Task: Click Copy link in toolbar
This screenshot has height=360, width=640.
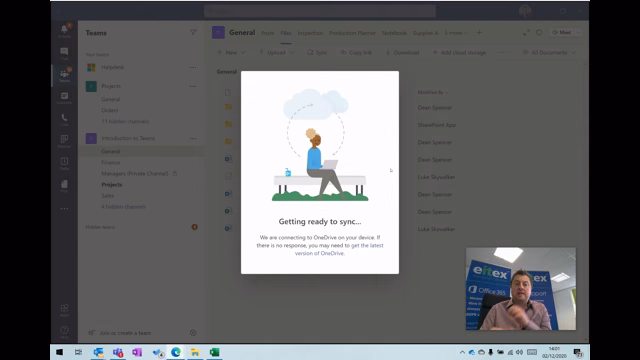Action: 356,53
